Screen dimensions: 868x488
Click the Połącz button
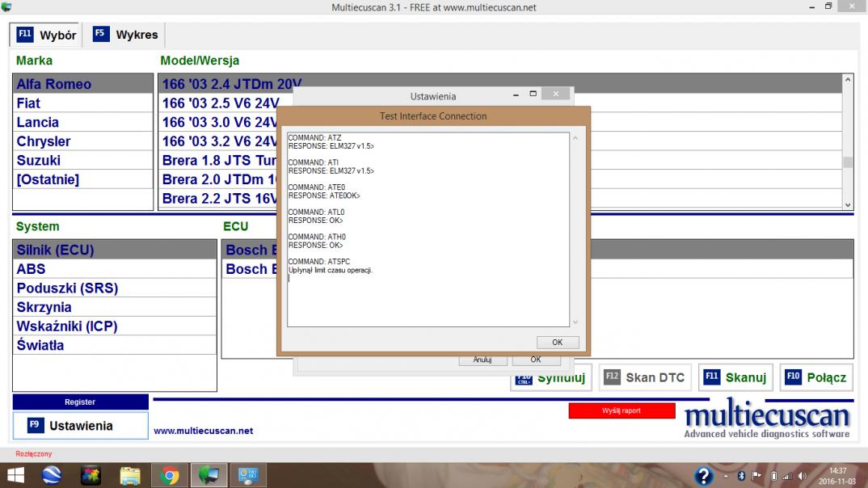[x=816, y=377]
